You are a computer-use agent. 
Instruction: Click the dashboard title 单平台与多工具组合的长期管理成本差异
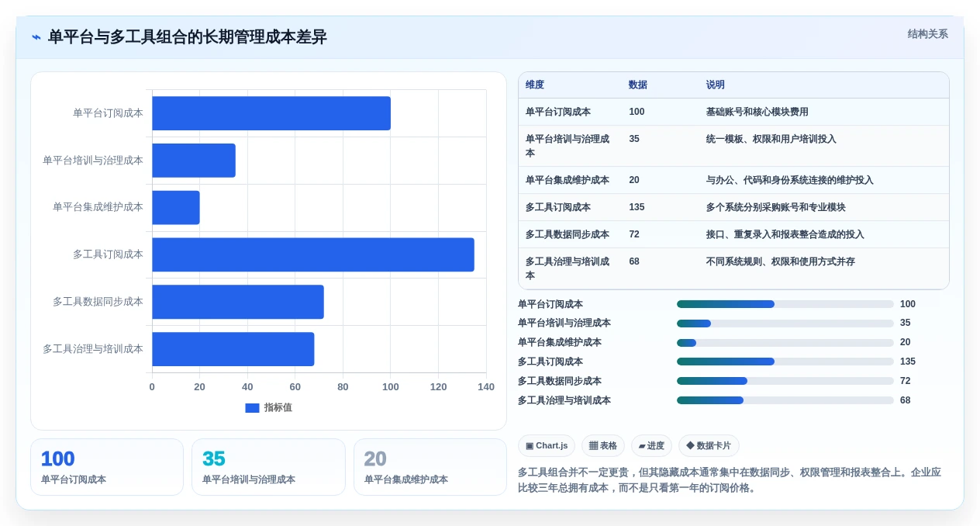click(x=188, y=37)
